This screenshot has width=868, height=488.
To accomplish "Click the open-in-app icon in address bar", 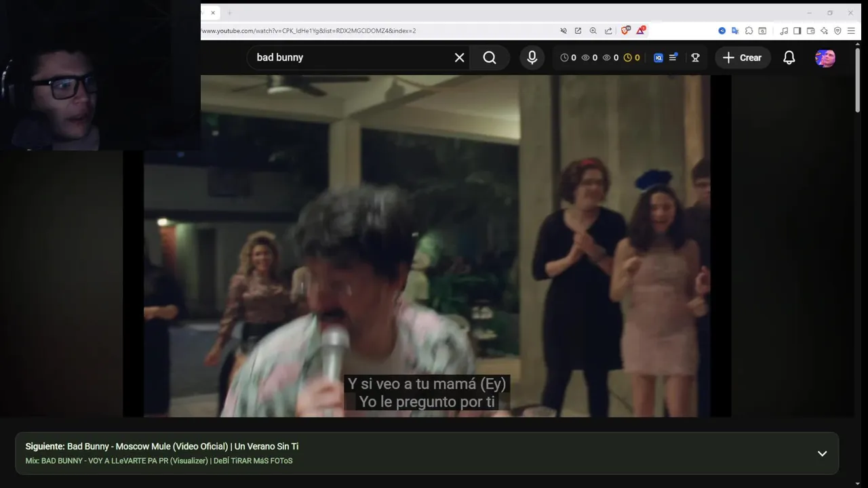I will click(x=578, y=30).
